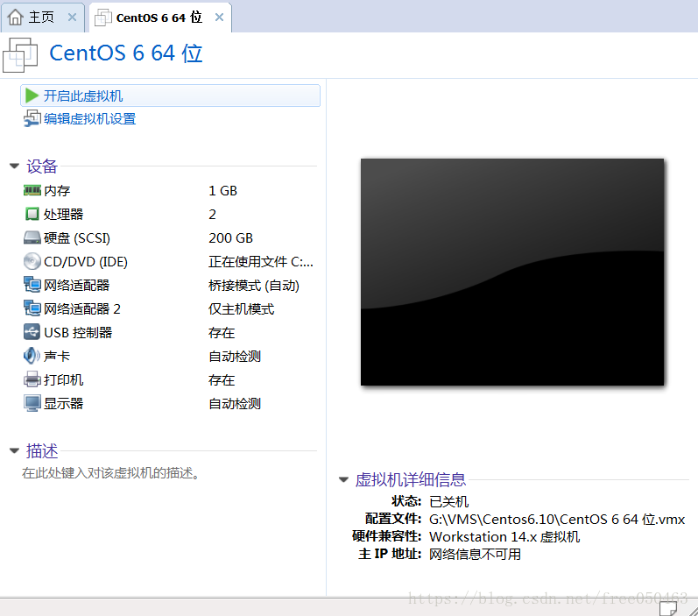The width and height of the screenshot is (698, 616).
Task: Close the 主页 tab
Action: point(72,18)
